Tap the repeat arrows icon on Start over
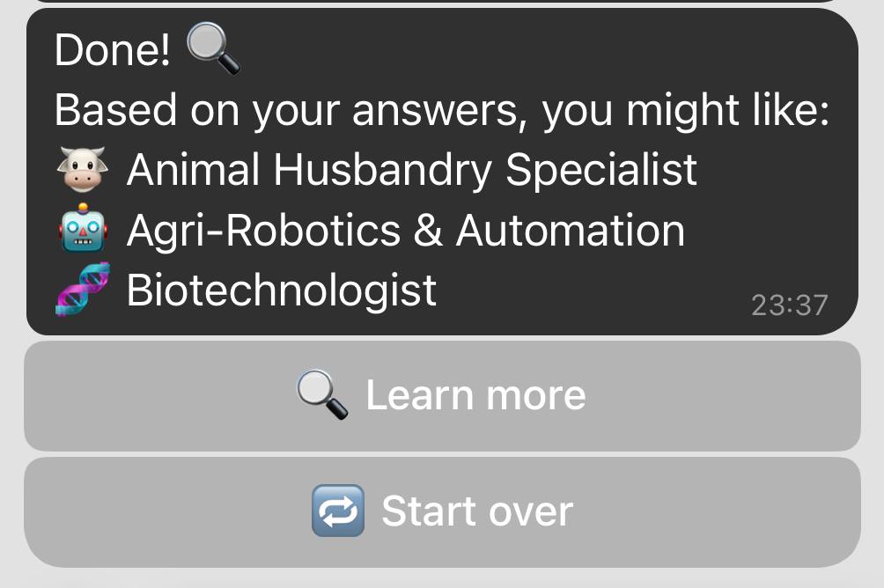 338,511
